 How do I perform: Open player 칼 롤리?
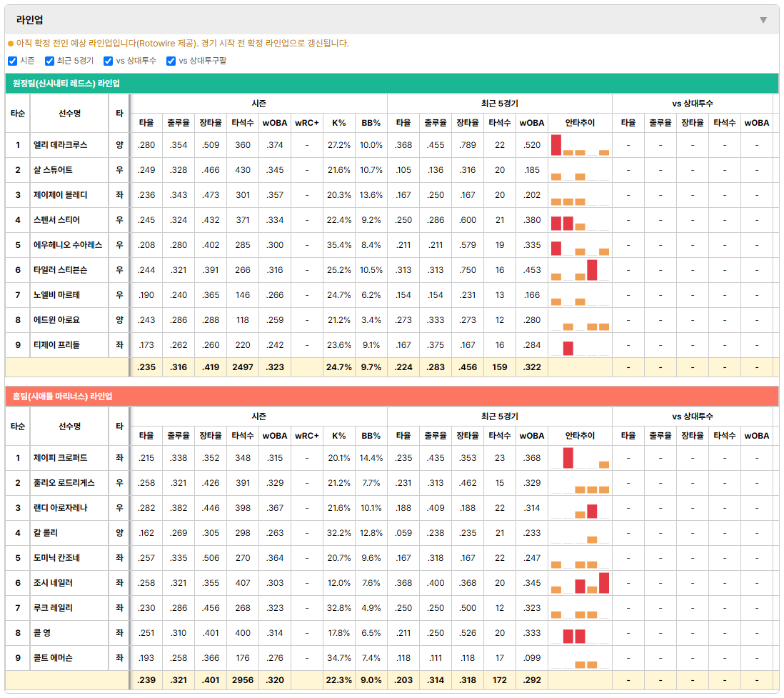(x=46, y=533)
